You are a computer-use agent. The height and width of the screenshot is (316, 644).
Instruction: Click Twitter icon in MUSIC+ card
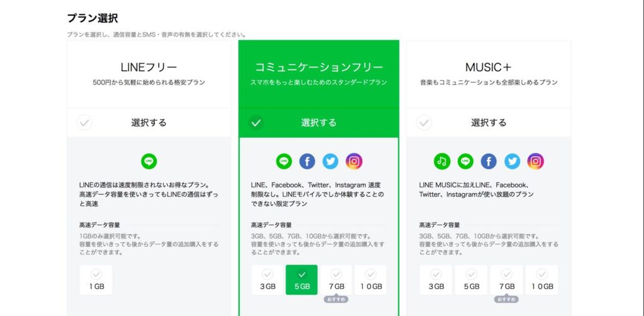[512, 161]
